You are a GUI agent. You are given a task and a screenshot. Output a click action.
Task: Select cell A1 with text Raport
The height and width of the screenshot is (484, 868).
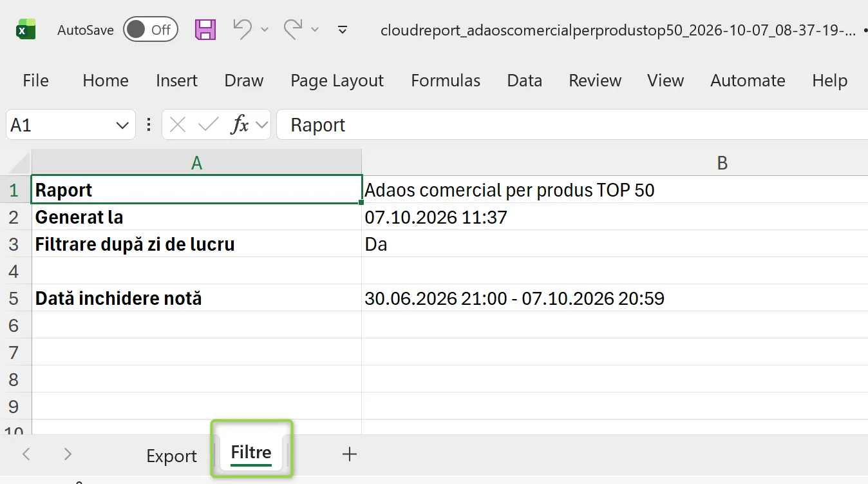point(196,190)
